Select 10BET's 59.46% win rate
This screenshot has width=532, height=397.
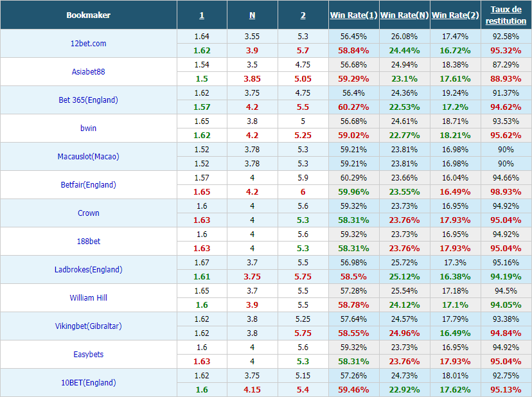pyautogui.click(x=353, y=389)
